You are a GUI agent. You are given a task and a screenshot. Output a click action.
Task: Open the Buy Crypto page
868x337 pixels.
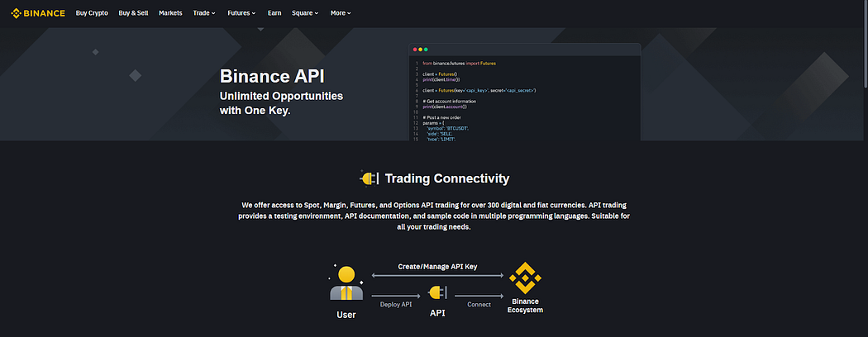click(92, 12)
